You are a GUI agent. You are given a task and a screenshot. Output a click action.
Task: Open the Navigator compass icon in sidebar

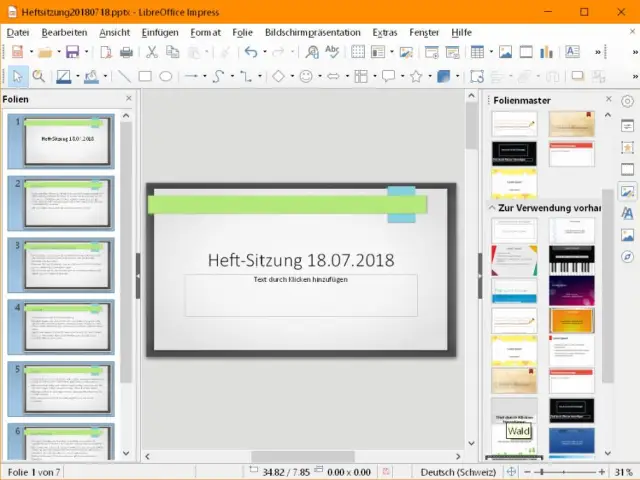[x=627, y=256]
